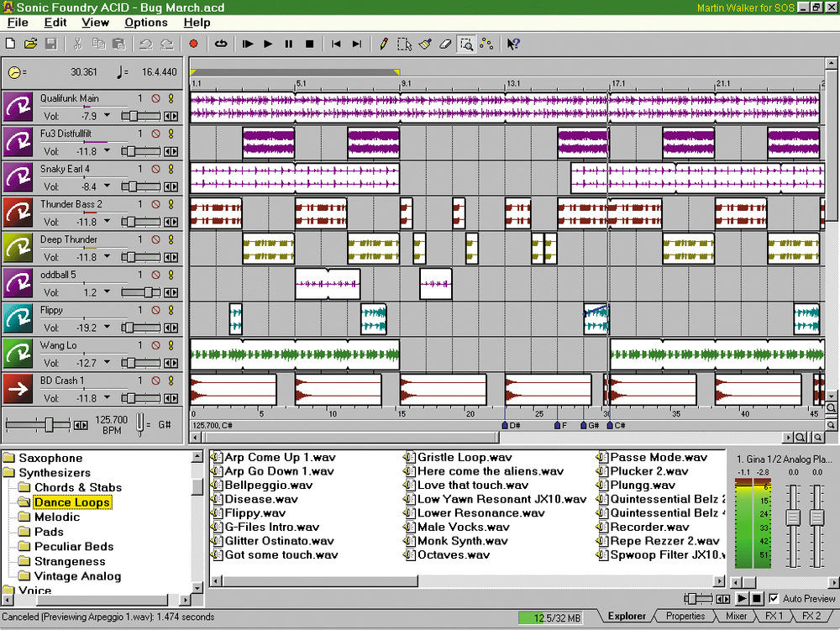Click the Copy icon in toolbar
The image size is (840, 630).
click(98, 44)
